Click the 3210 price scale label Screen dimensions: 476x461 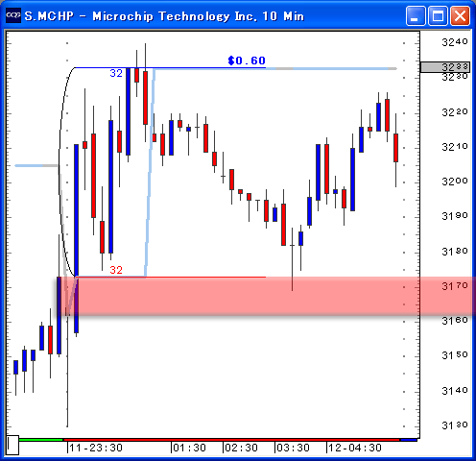pos(455,147)
